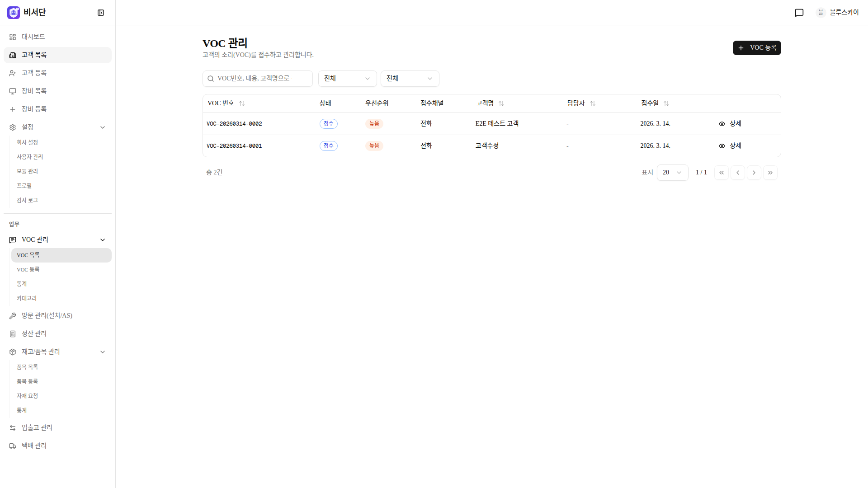Select VOC 목록 in the sidebar
Screen dimensions: 868x488
(x=61, y=255)
